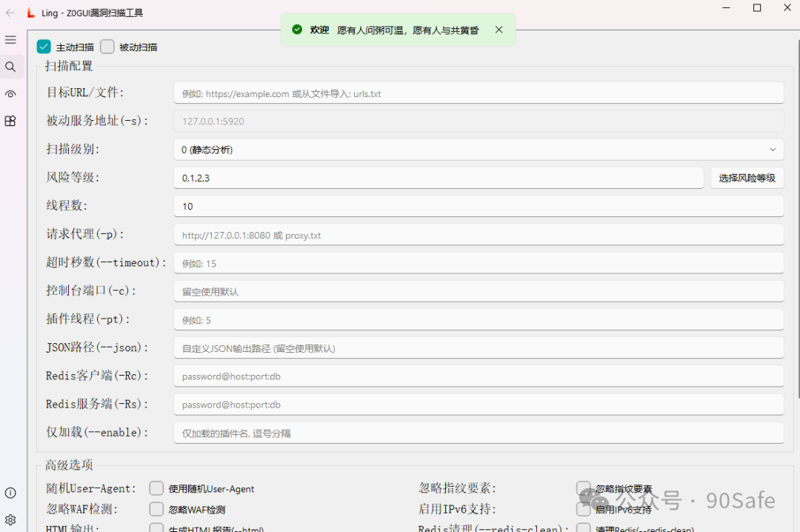Enable the 被动扫描 checkbox
Image resolution: width=800 pixels, height=532 pixels.
coord(107,47)
